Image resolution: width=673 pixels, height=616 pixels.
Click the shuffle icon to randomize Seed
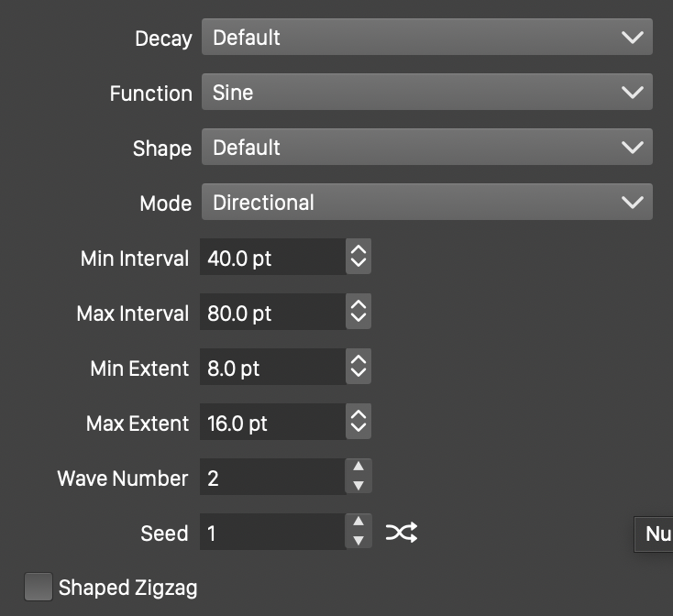[x=402, y=533]
